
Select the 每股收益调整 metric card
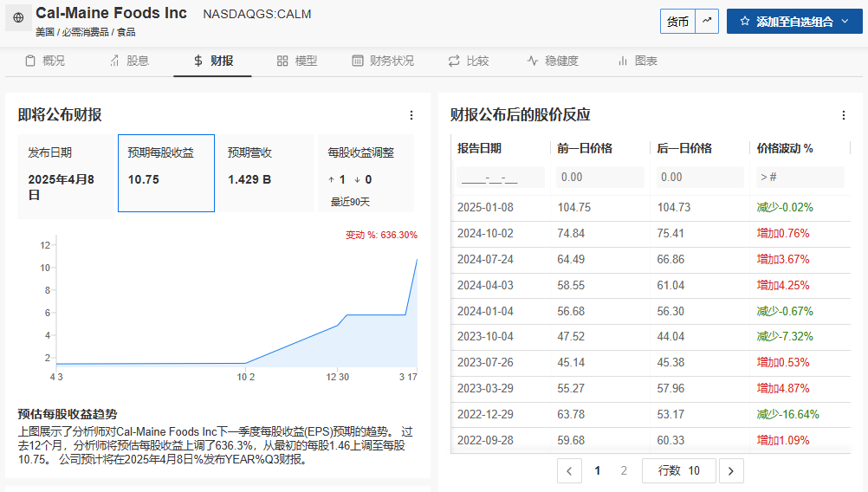(365, 173)
